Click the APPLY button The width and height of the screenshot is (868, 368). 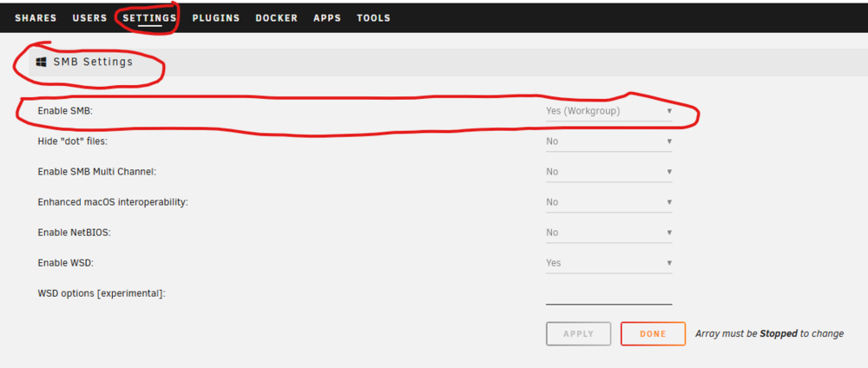point(578,333)
